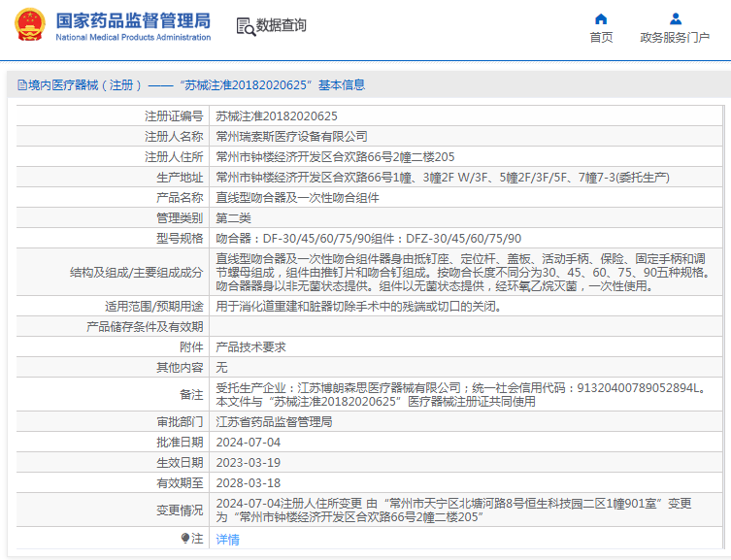Screen dimensions: 731x560
Task: Click the 注册人名称 label
Action: click(174, 137)
